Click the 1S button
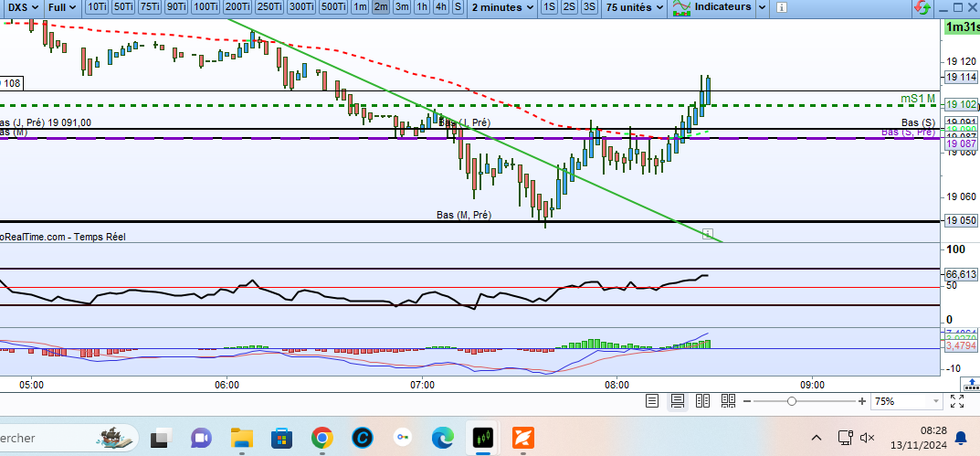This screenshot has height=456, width=980. pyautogui.click(x=549, y=7)
